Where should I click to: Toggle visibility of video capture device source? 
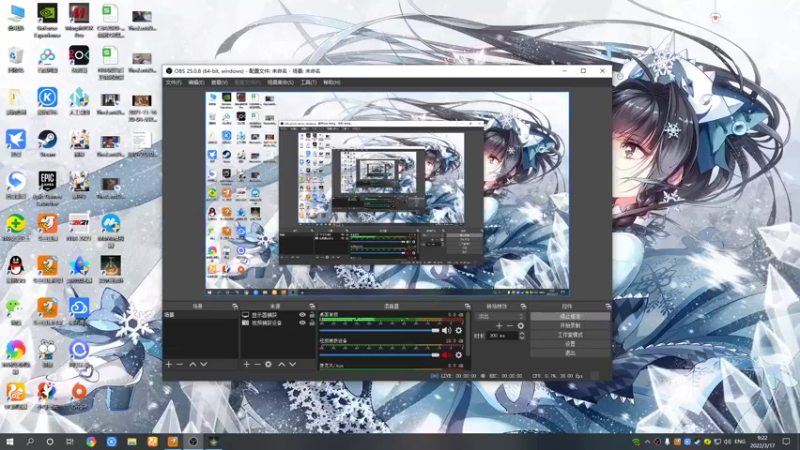point(303,323)
